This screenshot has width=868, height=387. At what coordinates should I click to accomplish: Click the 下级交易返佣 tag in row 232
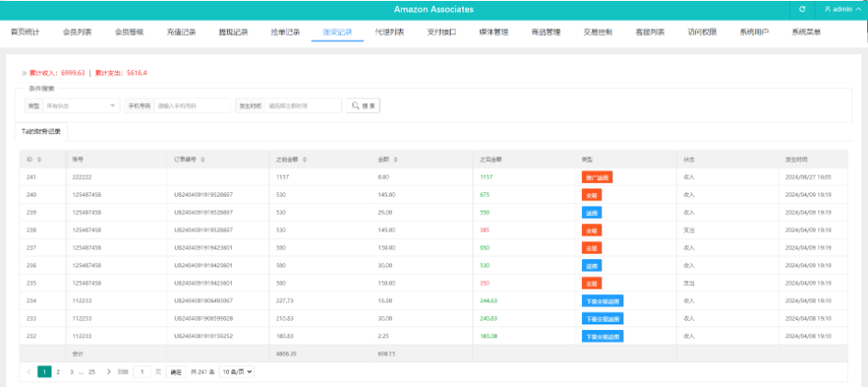[x=602, y=336]
